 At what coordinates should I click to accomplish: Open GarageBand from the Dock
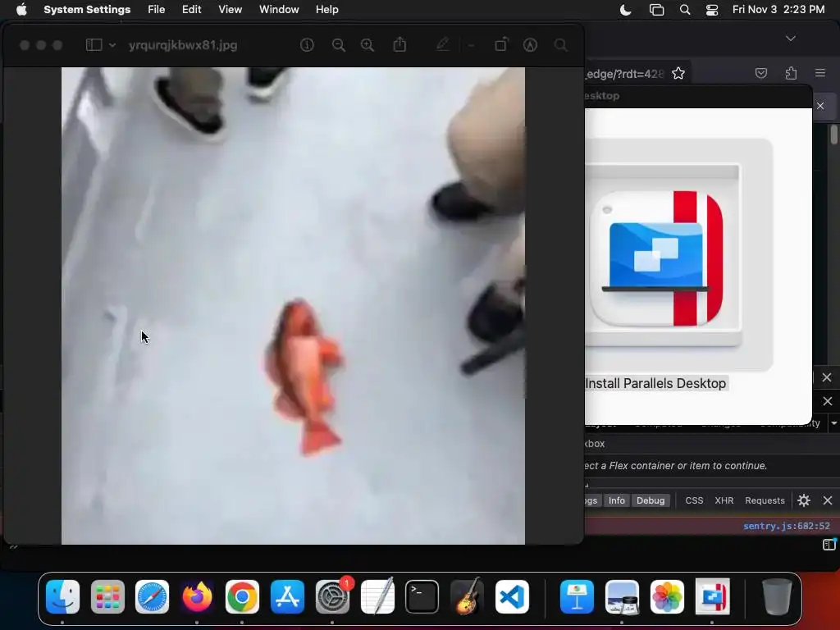[467, 597]
